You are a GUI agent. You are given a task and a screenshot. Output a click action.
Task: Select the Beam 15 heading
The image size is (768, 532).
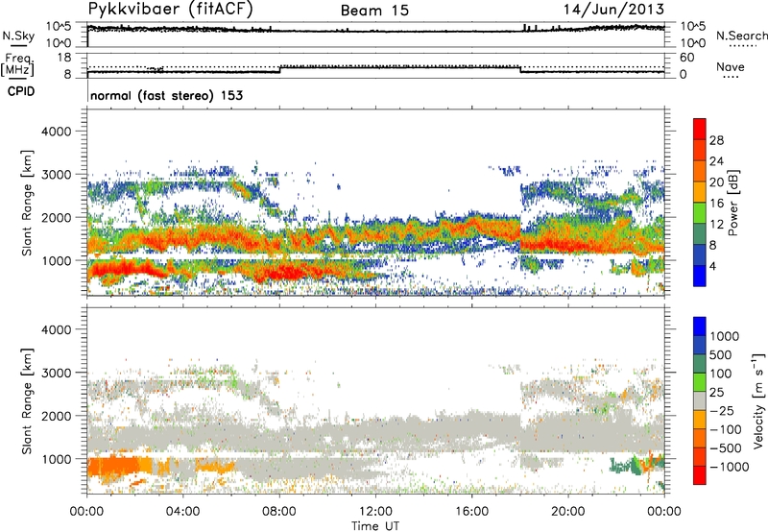pos(374,11)
